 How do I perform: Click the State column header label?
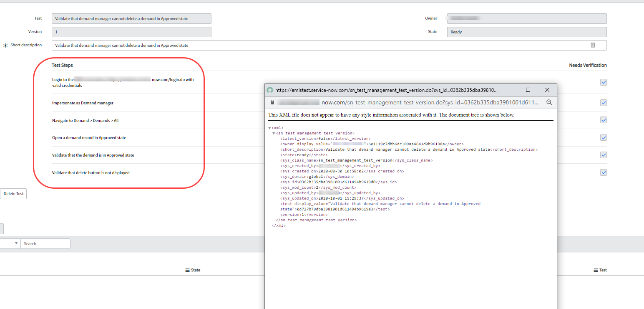[196, 270]
